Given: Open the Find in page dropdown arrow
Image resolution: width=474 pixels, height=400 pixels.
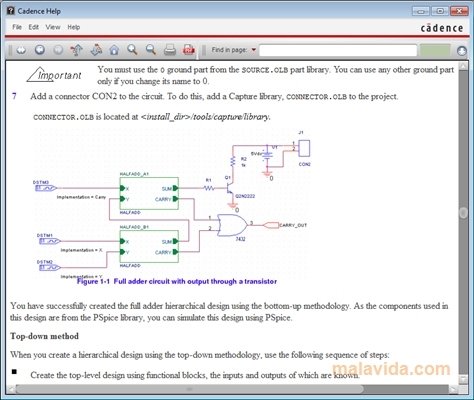Looking at the screenshot, I should 254,50.
